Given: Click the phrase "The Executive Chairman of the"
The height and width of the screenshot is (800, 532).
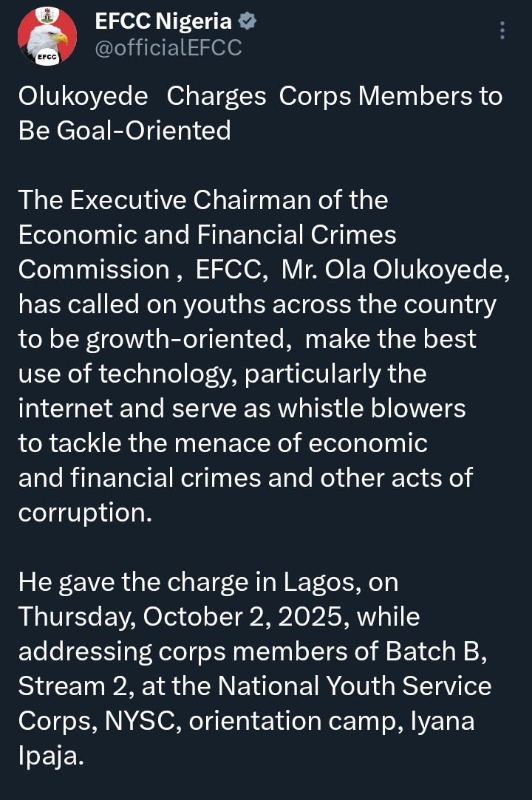Looking at the screenshot, I should (x=202, y=200).
